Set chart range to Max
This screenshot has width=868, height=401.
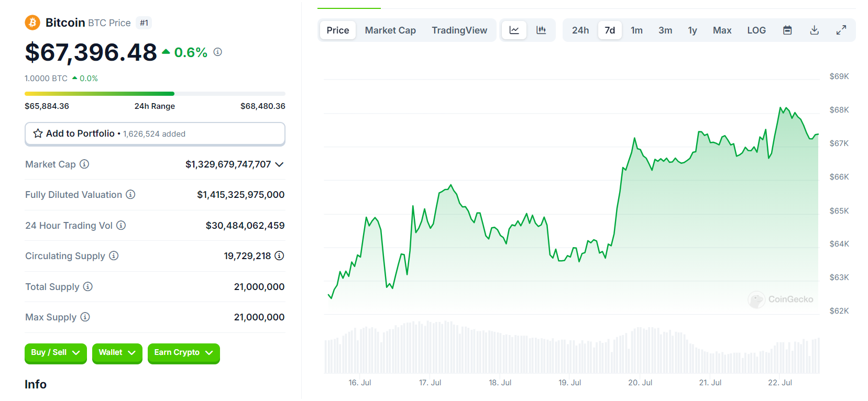722,30
